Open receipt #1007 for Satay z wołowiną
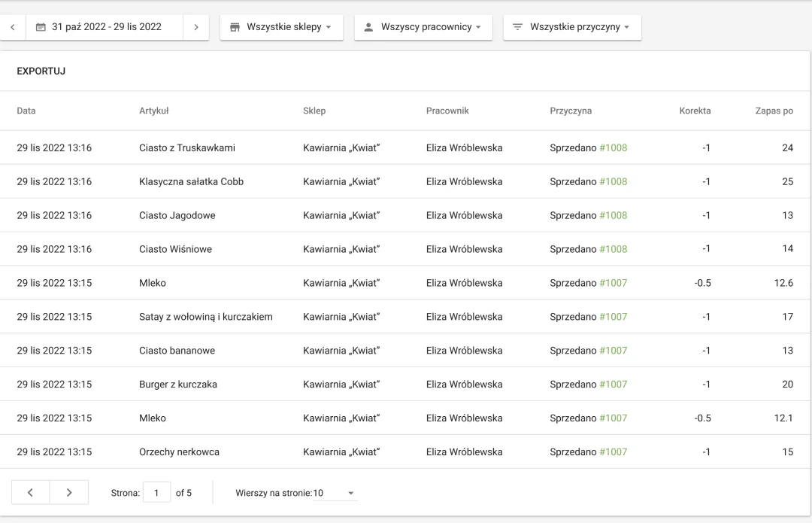The width and height of the screenshot is (812, 523). click(613, 317)
